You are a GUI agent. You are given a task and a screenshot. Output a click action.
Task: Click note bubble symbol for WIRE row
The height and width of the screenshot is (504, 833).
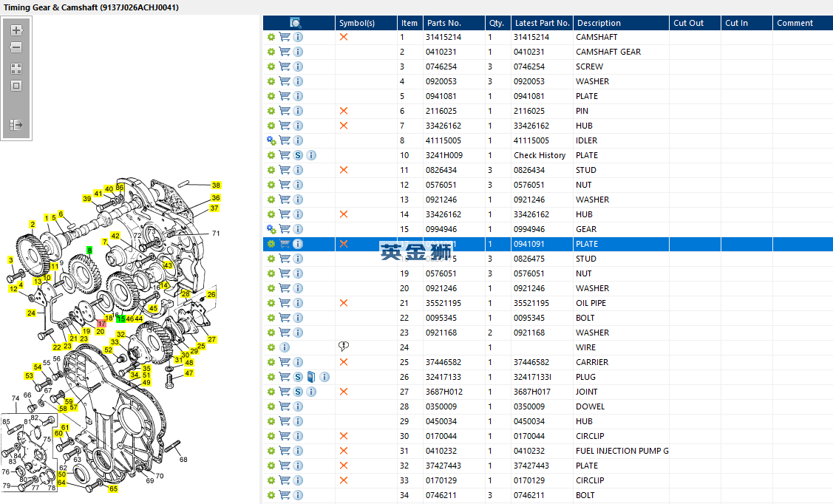[344, 347]
